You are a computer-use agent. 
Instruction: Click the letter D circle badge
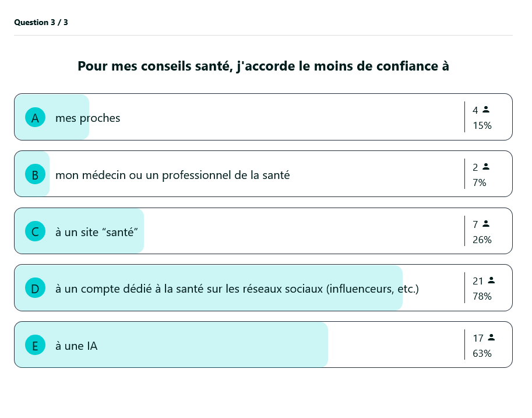35,288
